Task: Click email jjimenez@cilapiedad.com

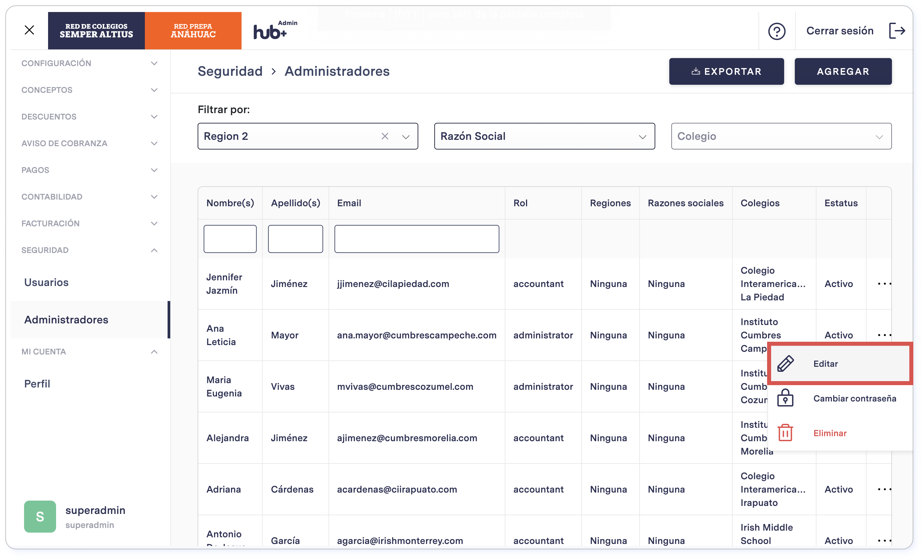Action: point(393,284)
